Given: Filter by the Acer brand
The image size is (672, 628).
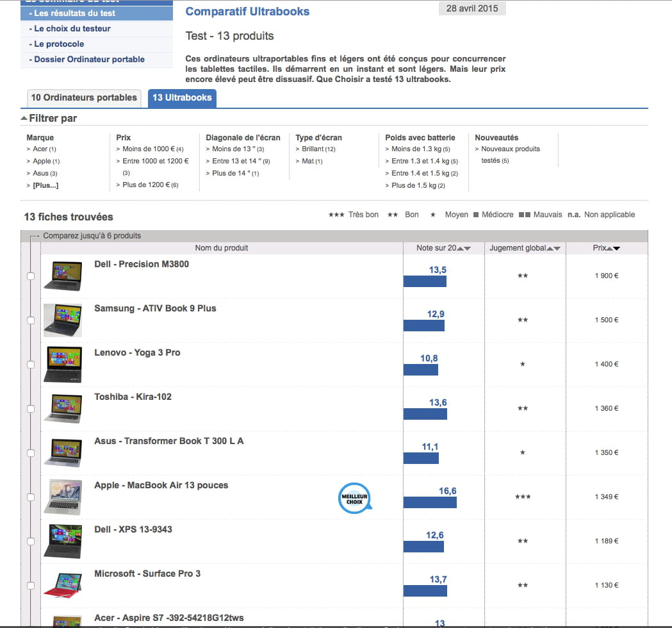Looking at the screenshot, I should click(44, 149).
